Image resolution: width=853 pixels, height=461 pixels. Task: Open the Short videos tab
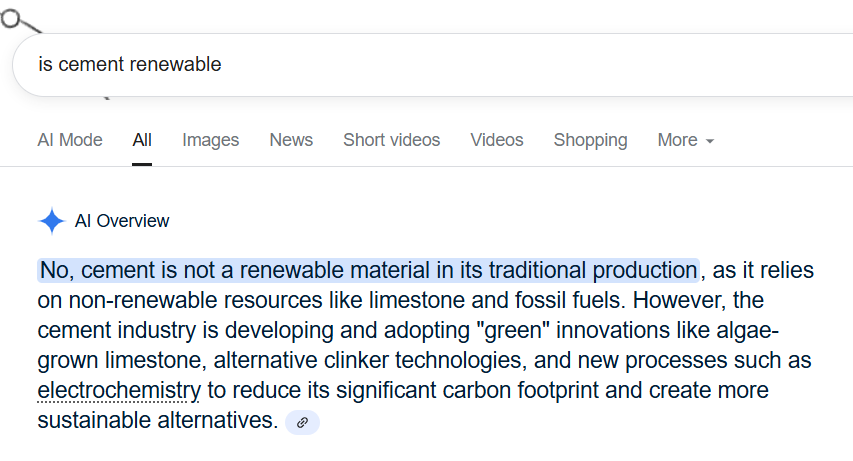[x=391, y=140]
